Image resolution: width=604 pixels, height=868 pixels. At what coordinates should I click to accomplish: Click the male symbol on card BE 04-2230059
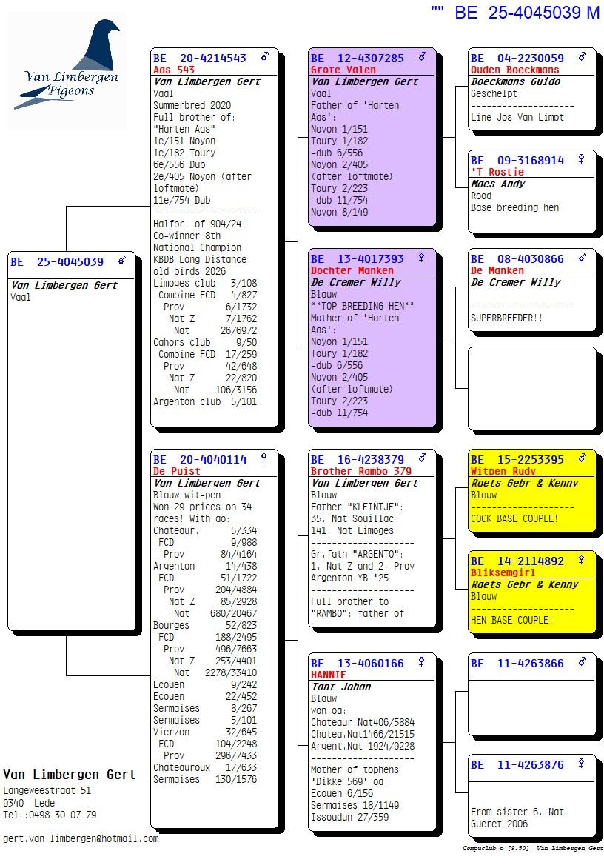click(x=583, y=56)
